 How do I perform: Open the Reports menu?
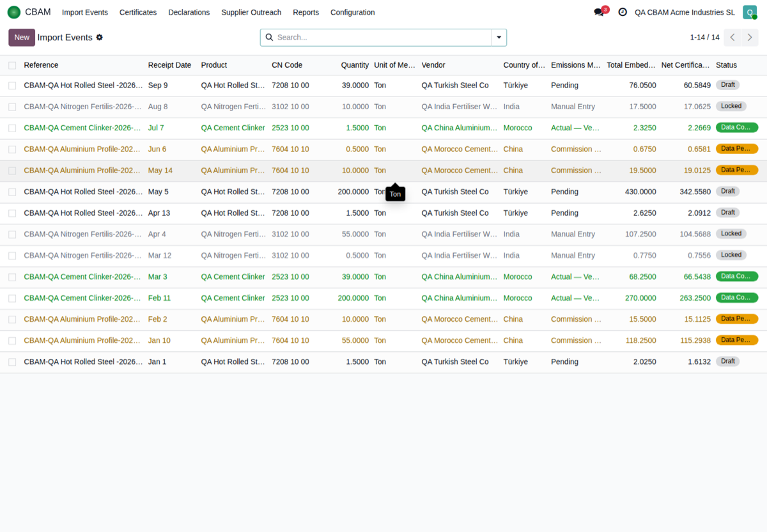point(306,12)
